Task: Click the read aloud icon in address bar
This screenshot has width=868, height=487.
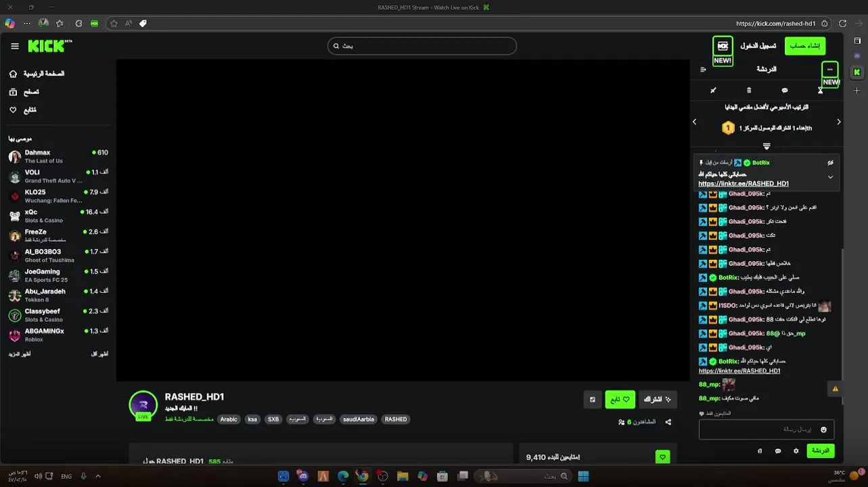Action: pyautogui.click(x=129, y=23)
